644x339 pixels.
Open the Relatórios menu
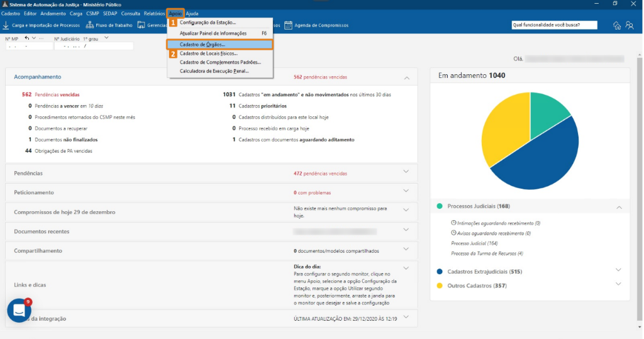(154, 14)
